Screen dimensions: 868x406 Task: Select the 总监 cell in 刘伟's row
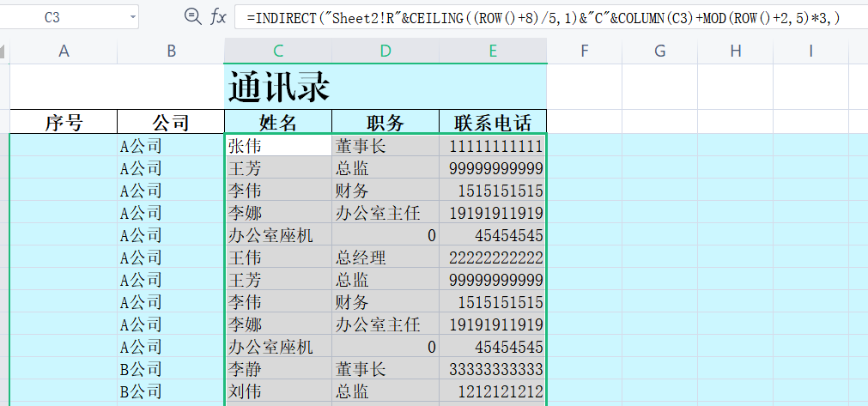(x=385, y=391)
